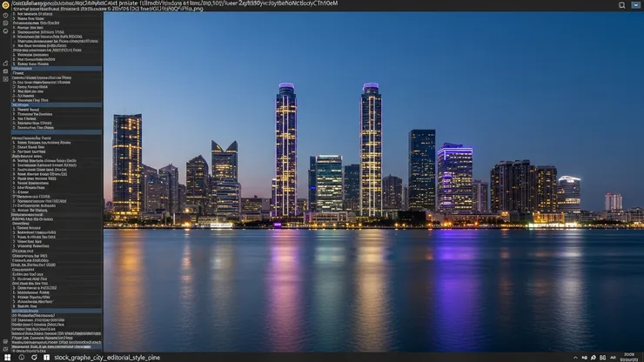Screen dimensions: 644x362
Task: Click the search icon in the top-right corner
Action: pos(622,5)
